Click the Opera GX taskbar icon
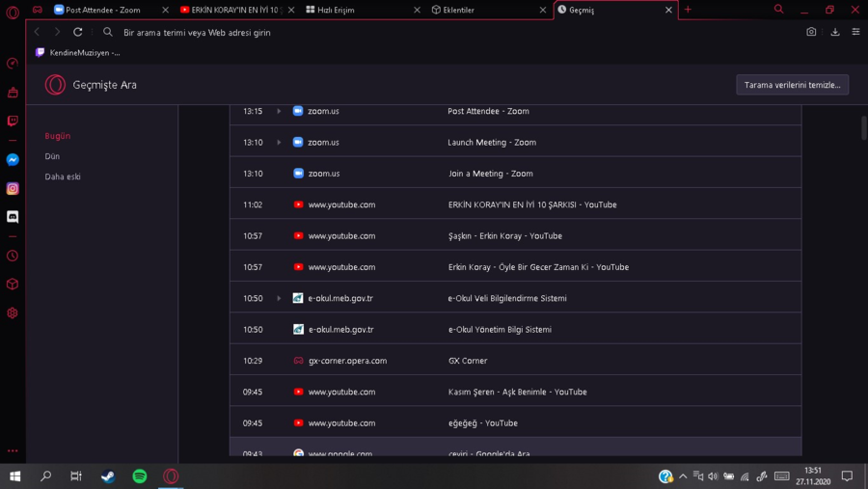Viewport: 868px width, 489px height. [x=171, y=476]
